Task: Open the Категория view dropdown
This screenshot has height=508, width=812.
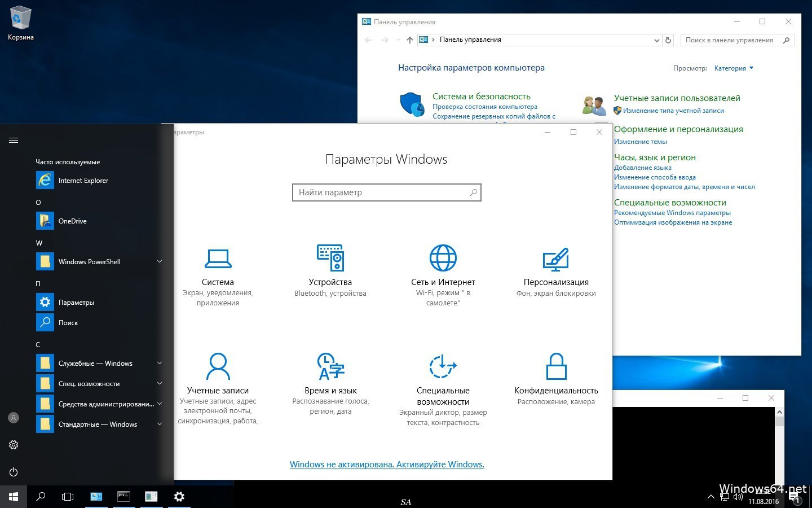Action: (734, 68)
